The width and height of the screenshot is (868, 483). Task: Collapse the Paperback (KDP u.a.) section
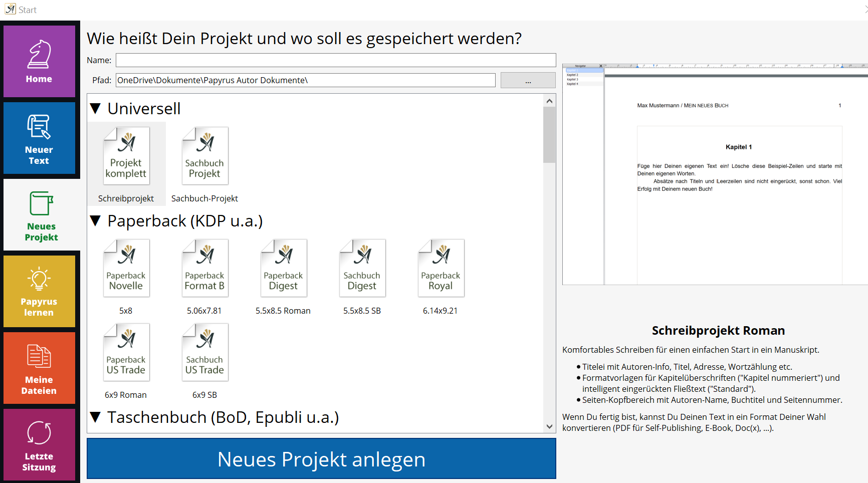97,221
